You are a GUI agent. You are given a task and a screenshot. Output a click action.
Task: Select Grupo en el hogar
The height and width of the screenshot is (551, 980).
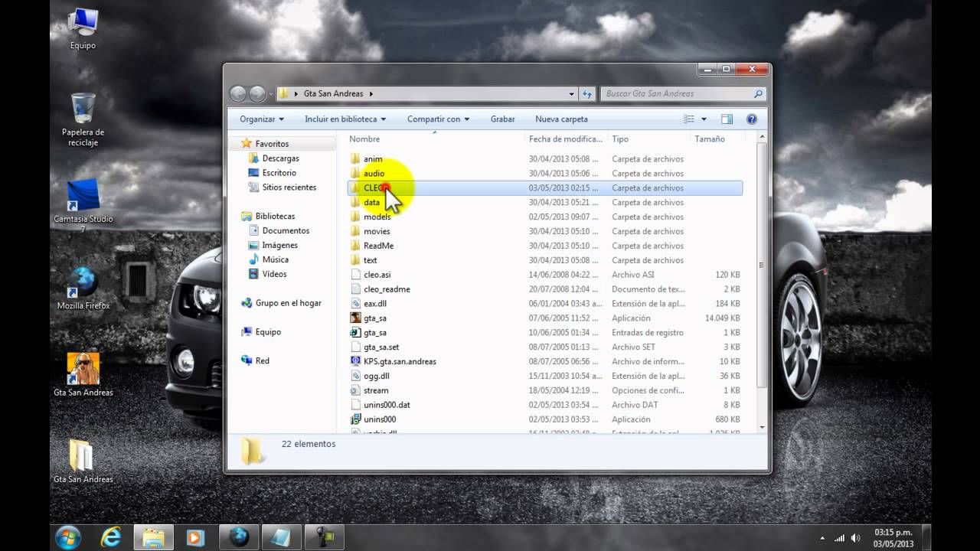(x=288, y=303)
